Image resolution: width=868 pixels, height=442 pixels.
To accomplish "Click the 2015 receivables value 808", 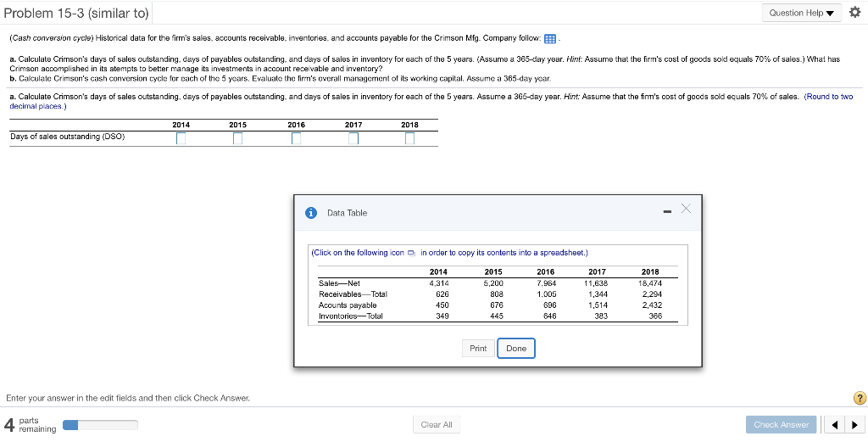I will [x=497, y=294].
